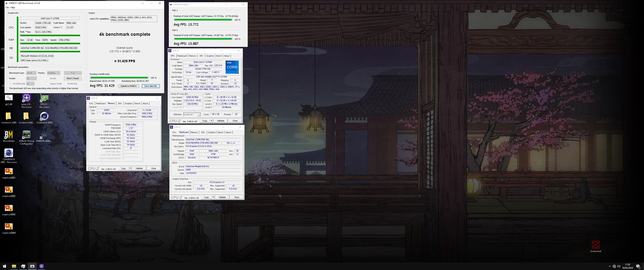This screenshot has width=644, height=270.
Task: Open the snaphsot0004 image file
Action: (x=9, y=228)
